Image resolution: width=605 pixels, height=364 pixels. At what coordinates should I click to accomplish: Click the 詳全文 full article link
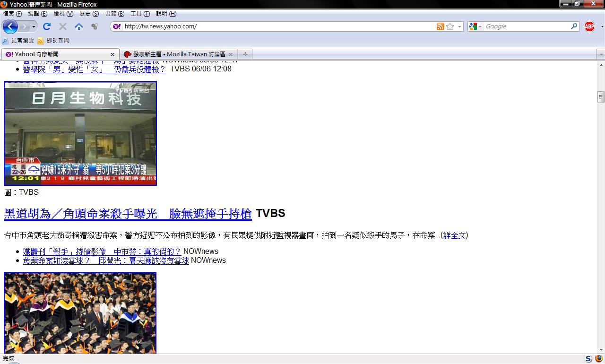click(454, 235)
